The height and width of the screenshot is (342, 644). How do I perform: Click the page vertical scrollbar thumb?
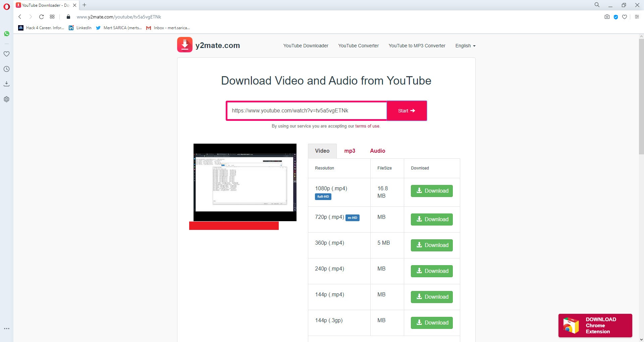pos(641,97)
